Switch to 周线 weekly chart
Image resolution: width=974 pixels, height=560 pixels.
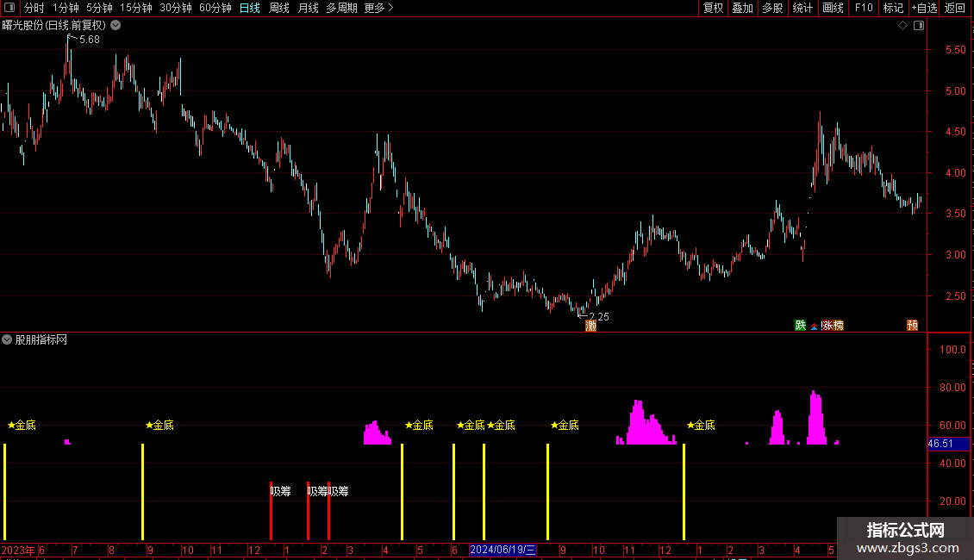(279, 8)
